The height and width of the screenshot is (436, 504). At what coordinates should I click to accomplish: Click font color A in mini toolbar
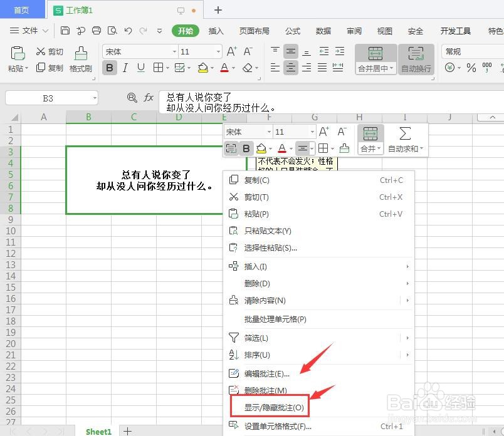282,148
